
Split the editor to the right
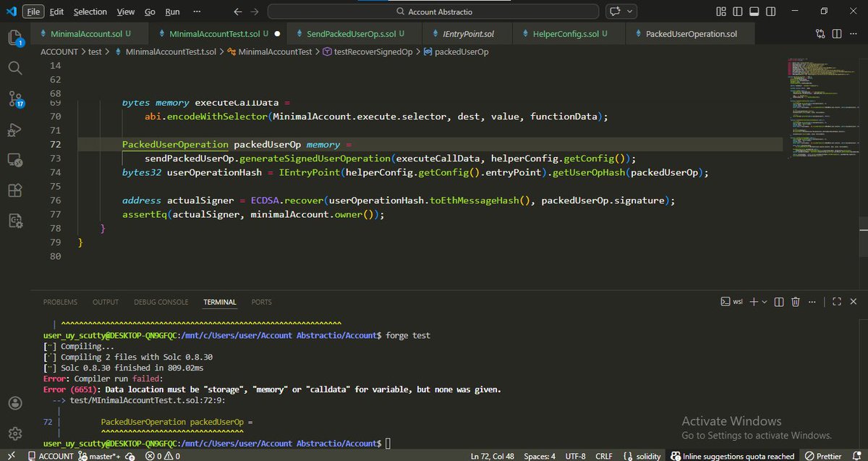point(838,33)
